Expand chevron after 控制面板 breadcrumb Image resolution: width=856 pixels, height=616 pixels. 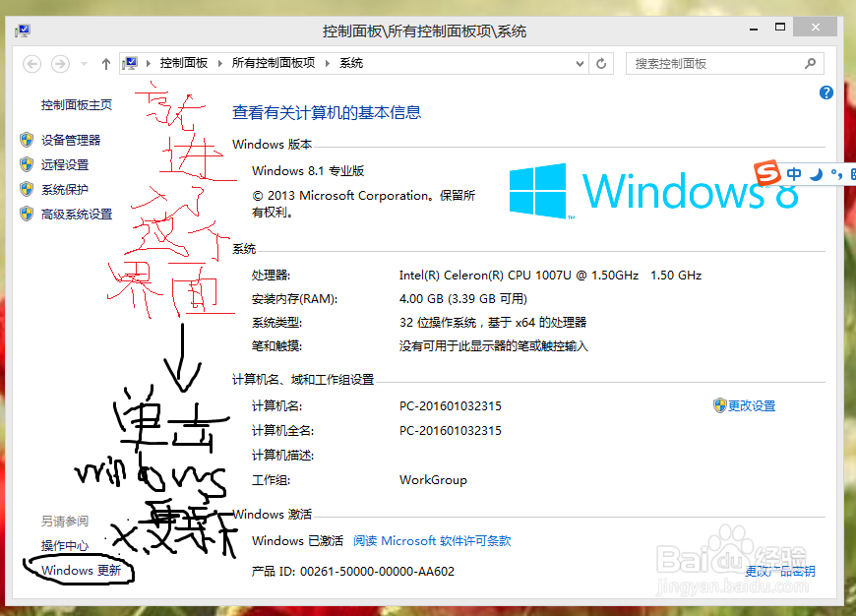click(220, 63)
